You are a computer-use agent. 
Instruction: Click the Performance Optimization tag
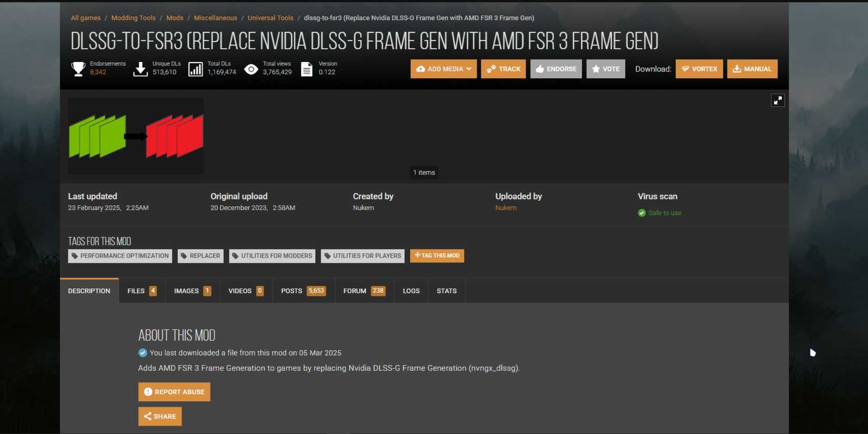point(120,256)
